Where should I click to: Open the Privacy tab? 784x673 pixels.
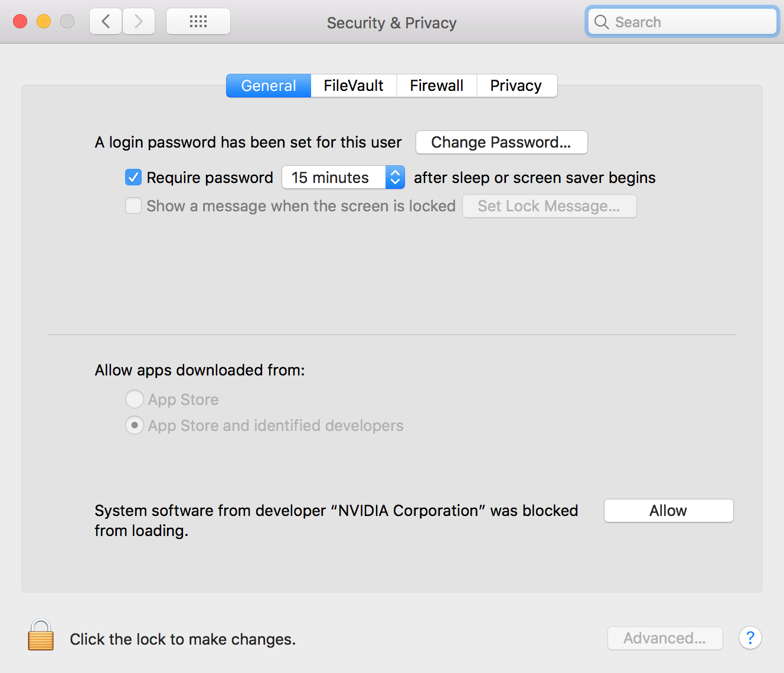[x=517, y=86]
